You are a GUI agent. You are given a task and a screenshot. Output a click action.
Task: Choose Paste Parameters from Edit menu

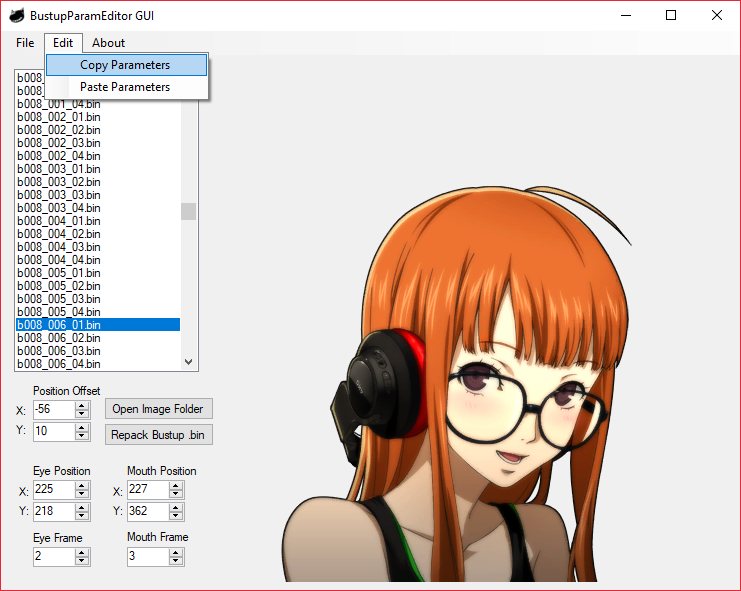tap(126, 87)
